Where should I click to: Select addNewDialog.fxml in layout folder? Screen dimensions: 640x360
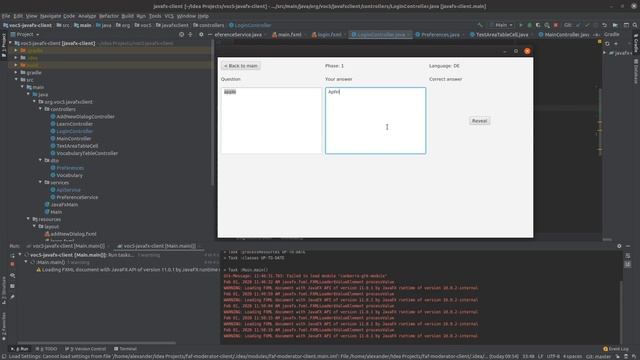point(73,234)
